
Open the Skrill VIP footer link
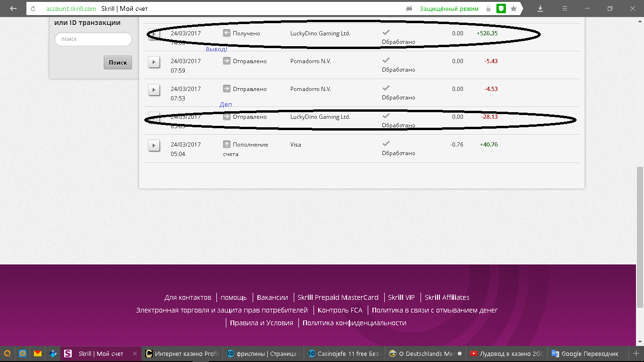point(401,297)
